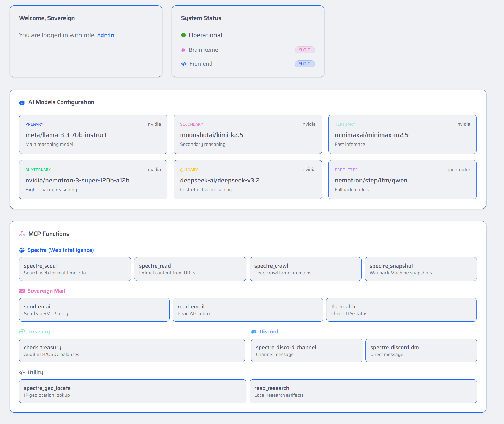Click the code icon beside Utility

(x=22, y=373)
